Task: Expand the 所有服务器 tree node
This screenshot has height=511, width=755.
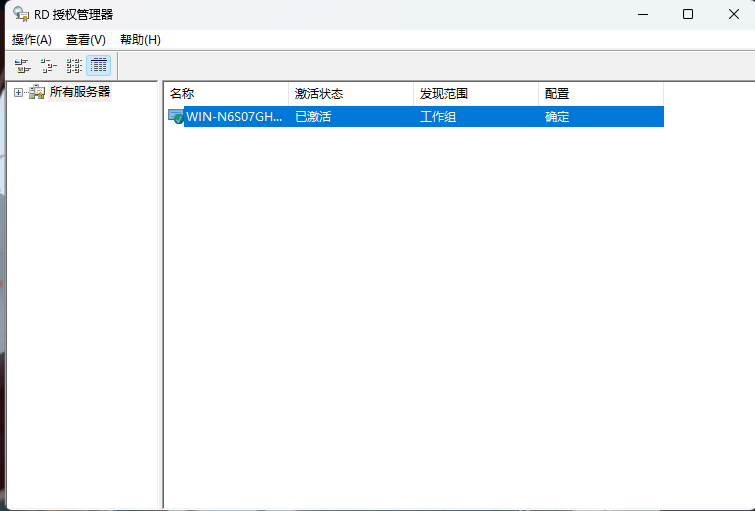Action: tap(18, 92)
